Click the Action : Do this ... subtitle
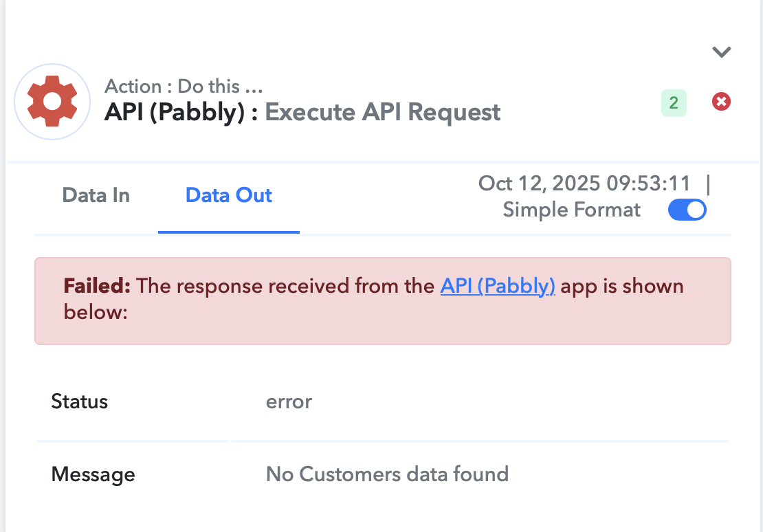This screenshot has height=532, width=763. click(184, 86)
